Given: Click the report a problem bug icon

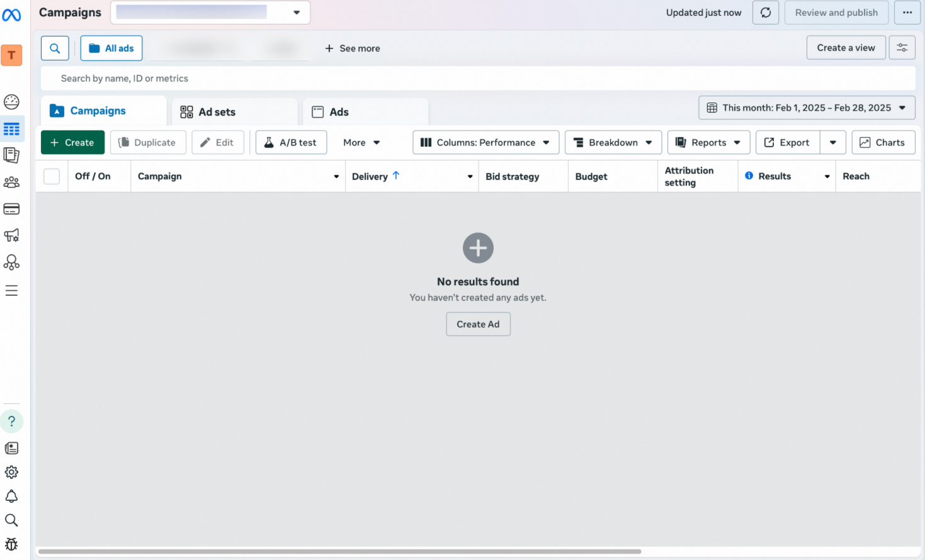Looking at the screenshot, I should (x=11, y=544).
